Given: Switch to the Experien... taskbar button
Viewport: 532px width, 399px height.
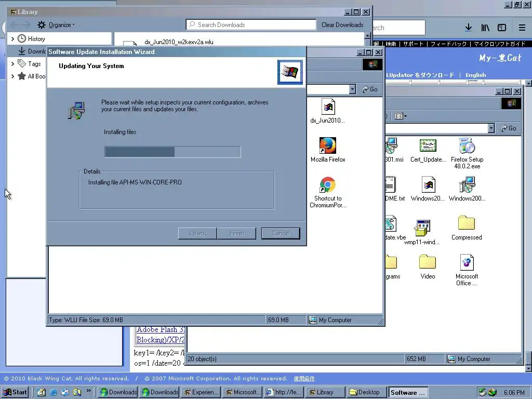Looking at the screenshot, I should 201,392.
